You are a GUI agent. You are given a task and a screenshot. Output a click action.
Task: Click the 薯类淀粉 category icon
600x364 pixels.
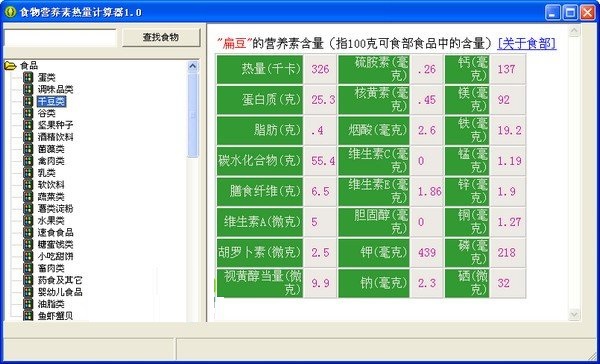pyautogui.click(x=28, y=209)
